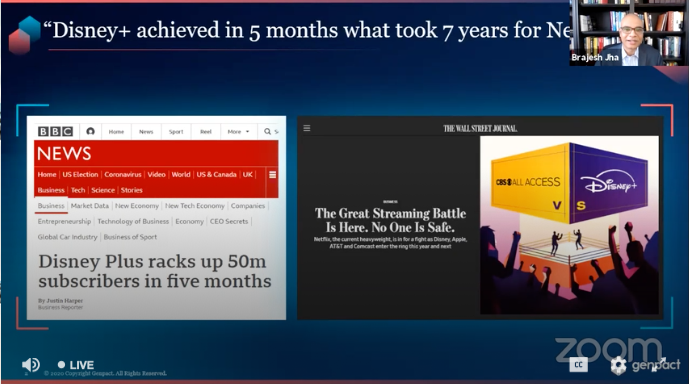This screenshot has height=384, width=689.
Task: Open CEO Secrets link
Action: point(229,221)
